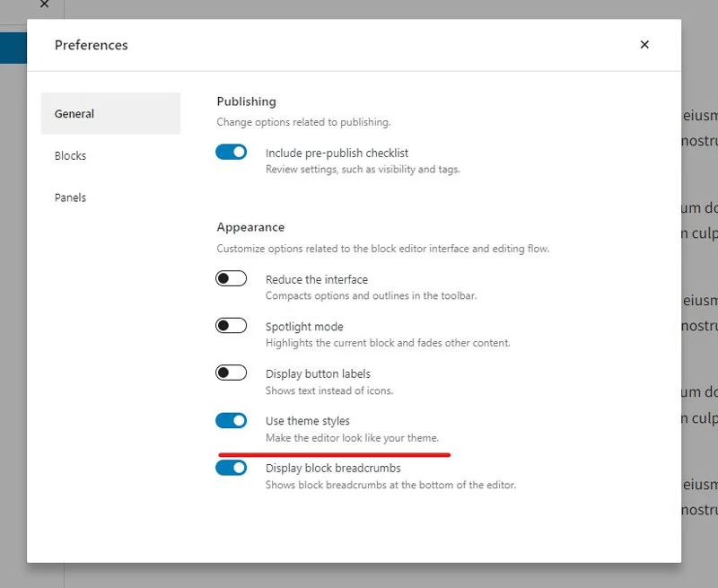Click the 'Display block breadcrumbs' label text
This screenshot has width=718, height=588.
(x=333, y=468)
